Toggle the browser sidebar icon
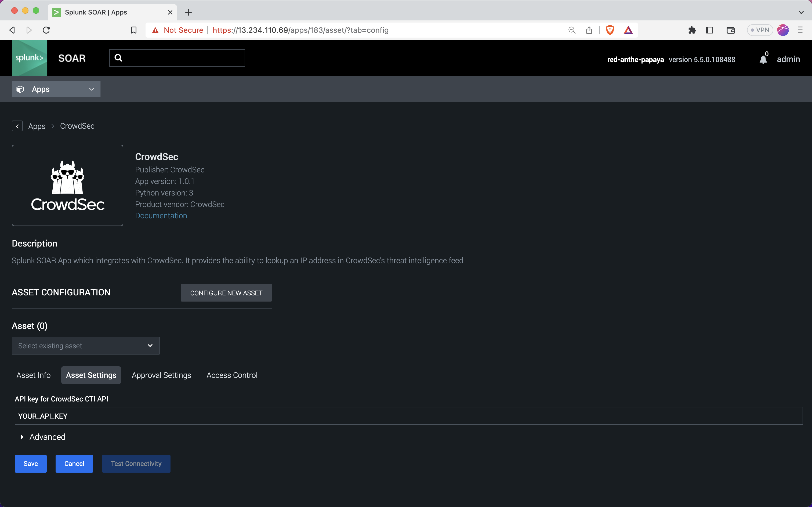The image size is (812, 507). (709, 30)
